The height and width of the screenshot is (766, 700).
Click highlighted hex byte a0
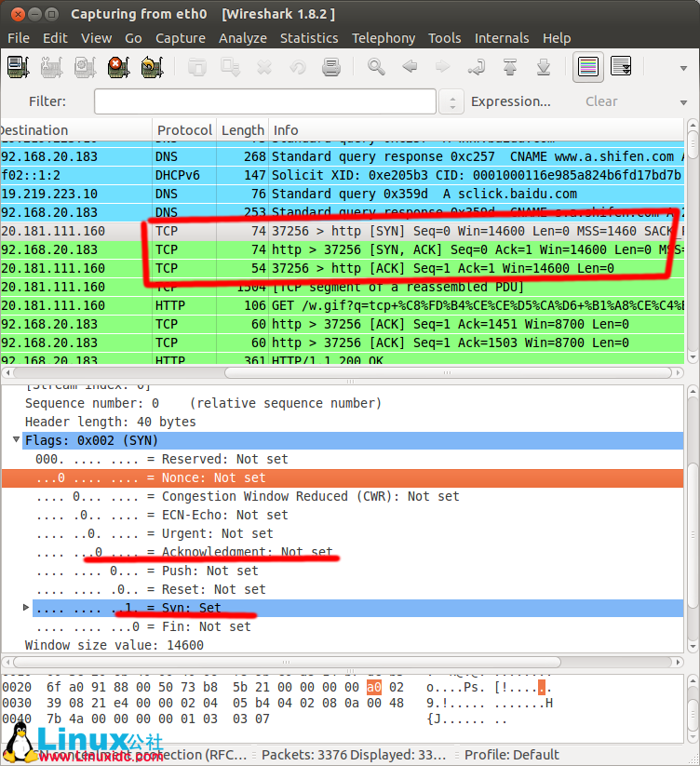(x=373, y=687)
